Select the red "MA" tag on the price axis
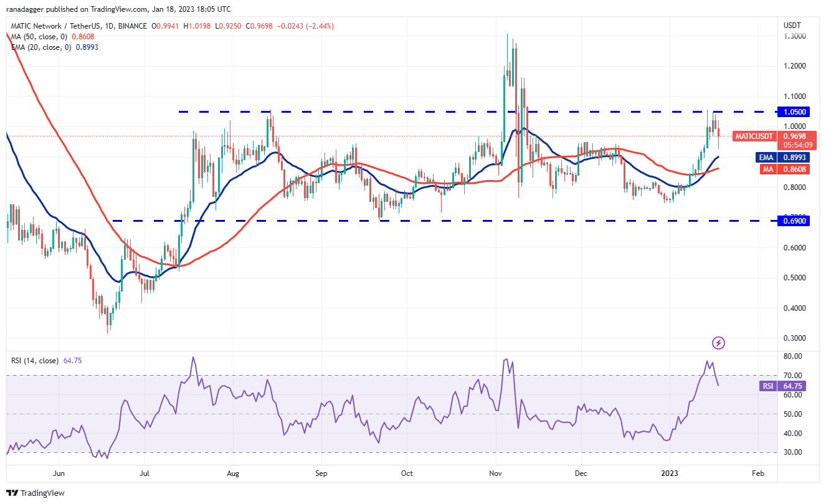This screenshot has width=826, height=504. click(769, 169)
